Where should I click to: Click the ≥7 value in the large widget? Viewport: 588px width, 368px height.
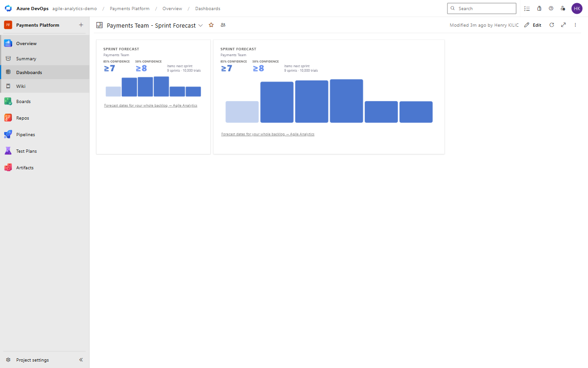point(226,68)
